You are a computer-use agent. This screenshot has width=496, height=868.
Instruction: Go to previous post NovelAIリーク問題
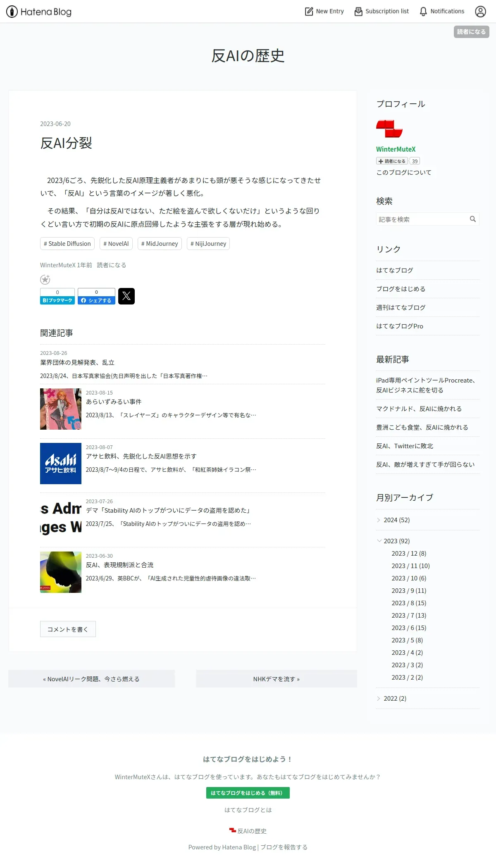91,679
